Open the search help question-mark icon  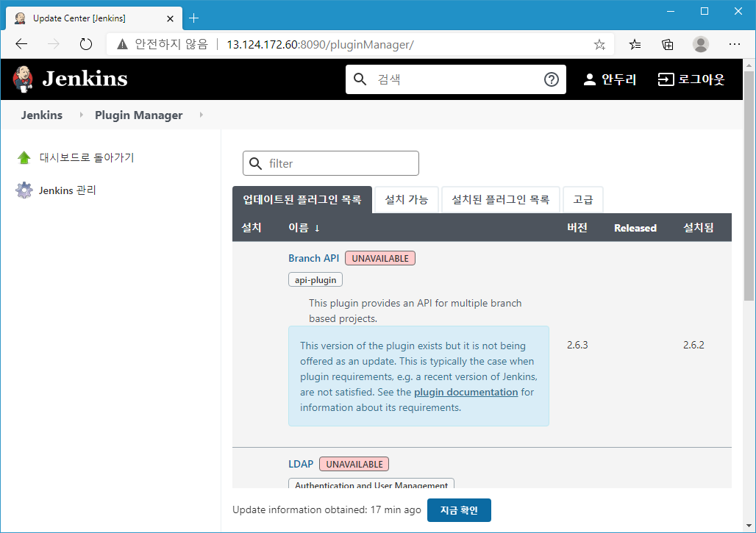551,79
